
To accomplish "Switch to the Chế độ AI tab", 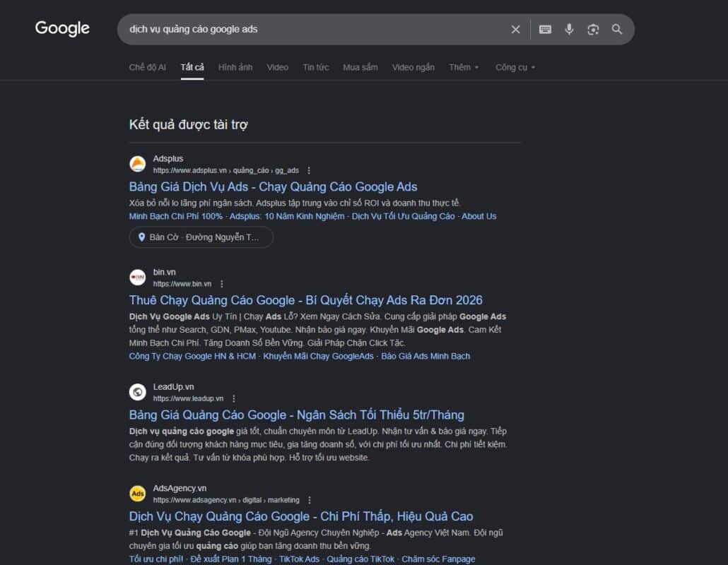I will click(x=147, y=67).
